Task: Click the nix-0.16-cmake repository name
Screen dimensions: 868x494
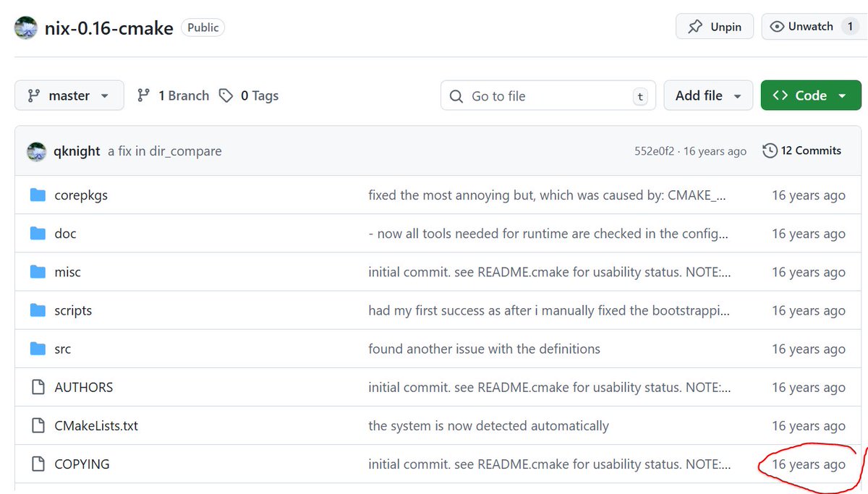Action: pos(109,28)
